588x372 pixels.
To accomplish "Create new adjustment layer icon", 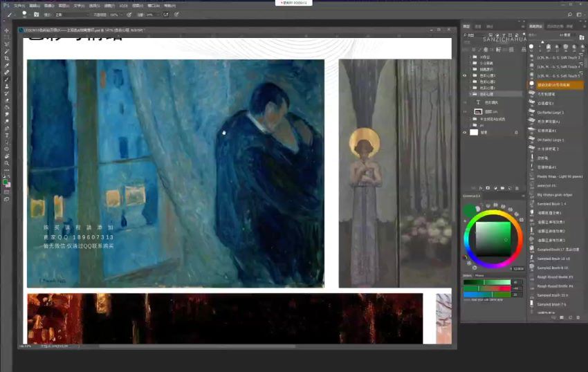I will [495, 188].
